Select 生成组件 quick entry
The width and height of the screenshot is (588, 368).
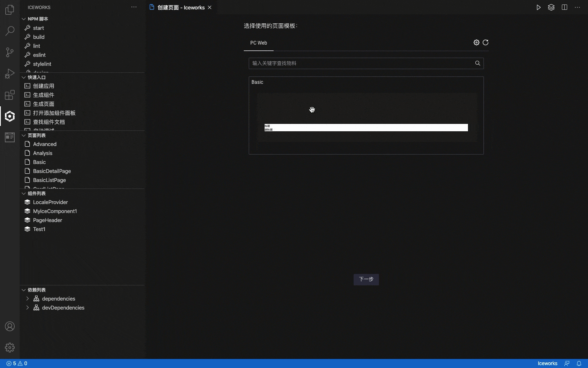44,95
